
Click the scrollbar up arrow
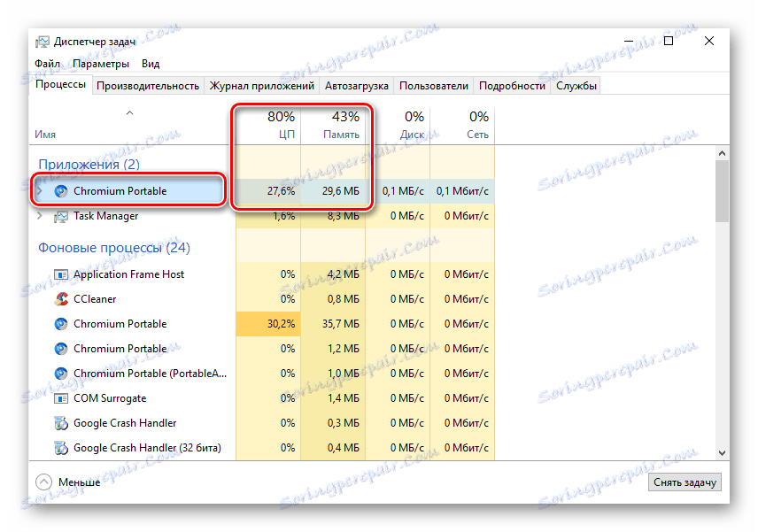click(723, 153)
